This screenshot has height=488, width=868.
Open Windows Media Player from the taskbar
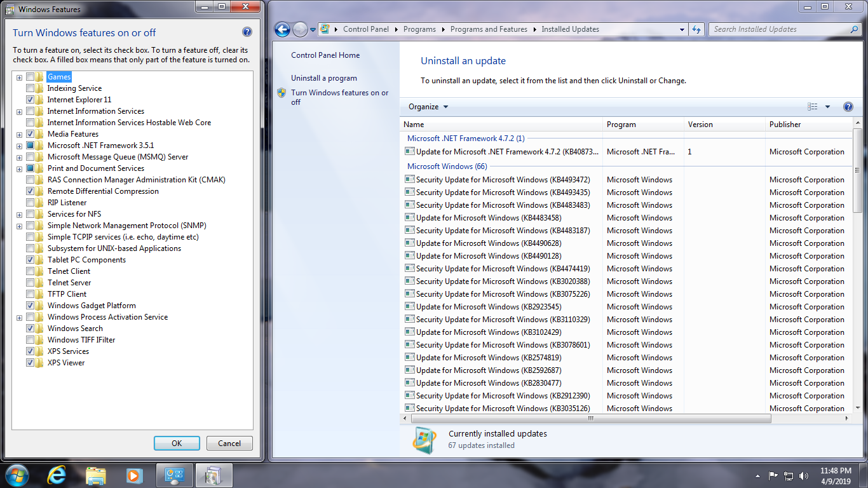(133, 475)
